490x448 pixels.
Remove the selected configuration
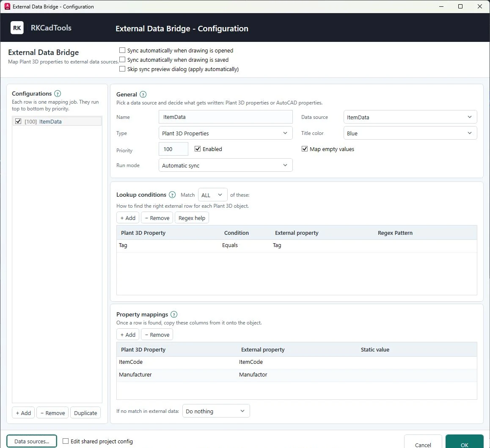pyautogui.click(x=52, y=413)
